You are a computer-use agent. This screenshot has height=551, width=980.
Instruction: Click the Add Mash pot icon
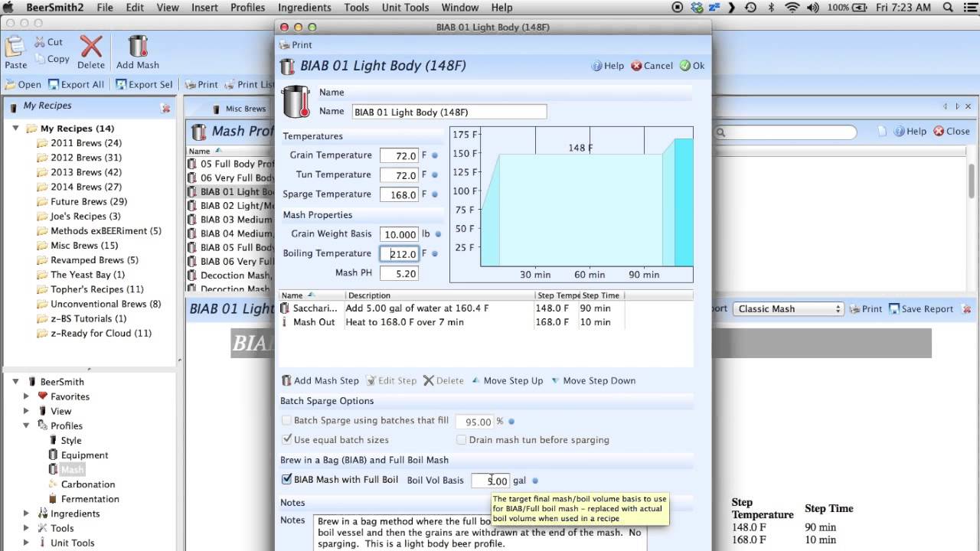pyautogui.click(x=138, y=46)
